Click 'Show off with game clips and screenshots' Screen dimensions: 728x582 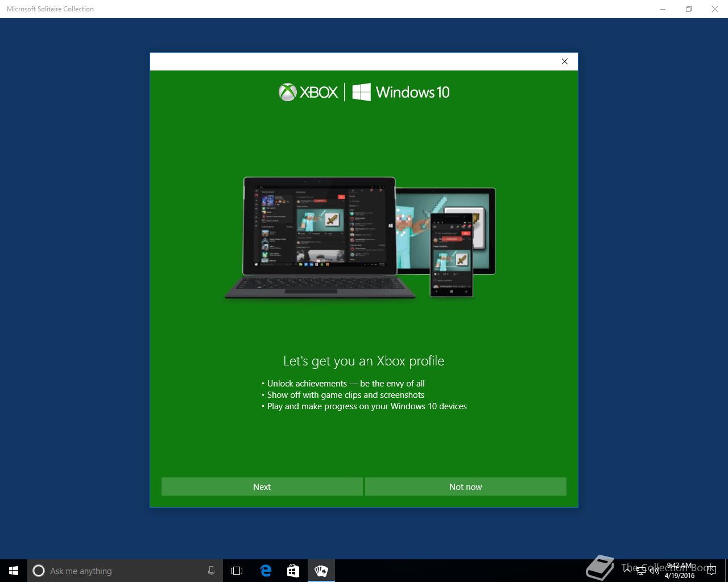[x=346, y=395]
